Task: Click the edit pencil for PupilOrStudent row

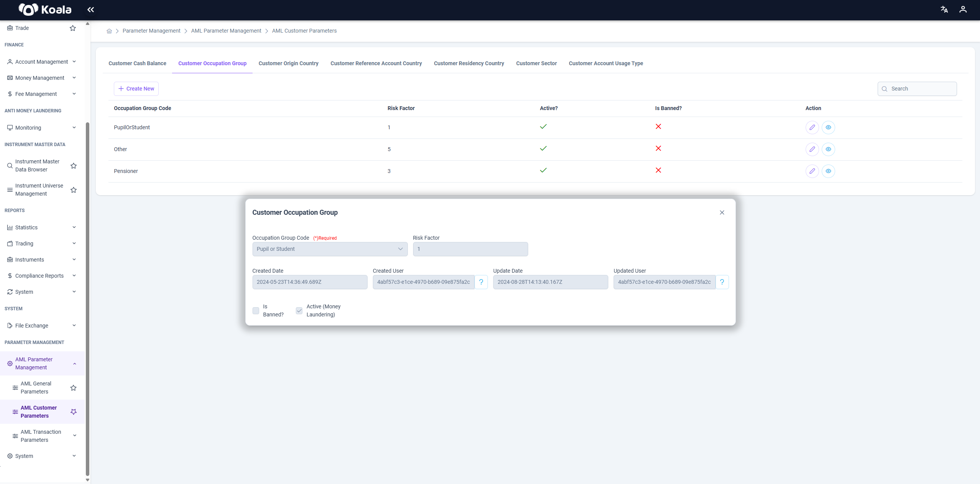Action: pos(812,127)
